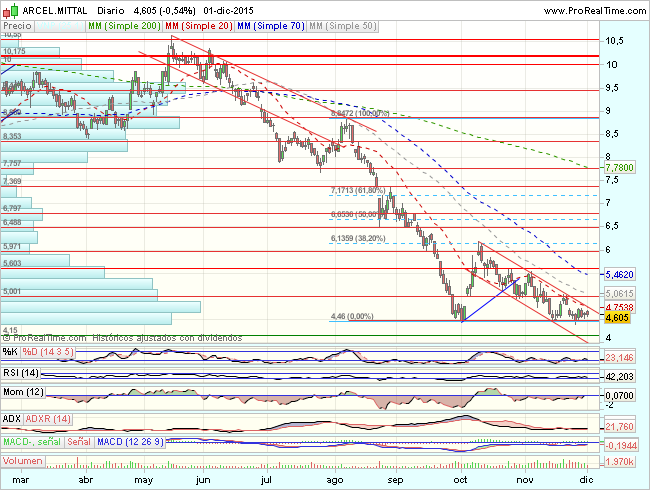Click the 5,001 volume profile level label
The width and height of the screenshot is (650, 490).
tap(12, 291)
